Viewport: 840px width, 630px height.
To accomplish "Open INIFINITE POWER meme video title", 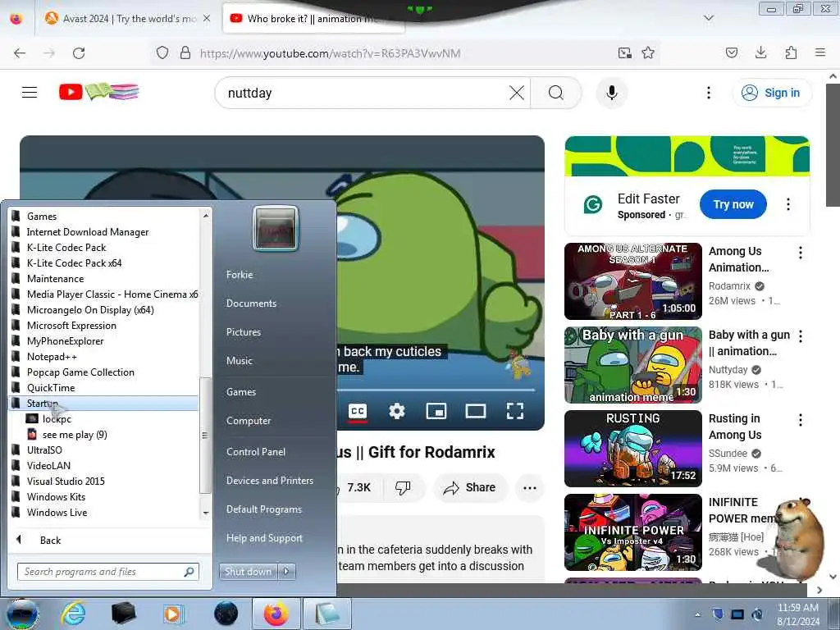I will click(x=742, y=510).
